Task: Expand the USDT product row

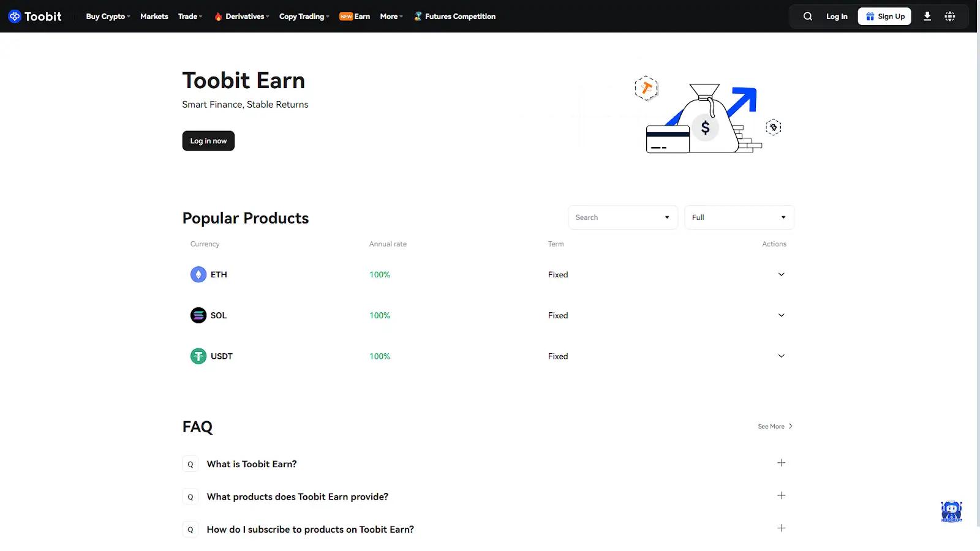Action: point(781,356)
